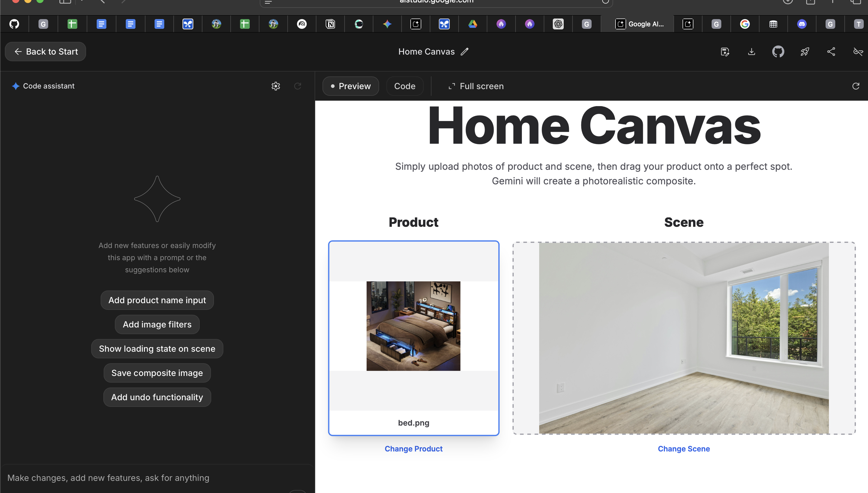Click the save app icon in top toolbar
The image size is (868, 493).
[725, 52]
